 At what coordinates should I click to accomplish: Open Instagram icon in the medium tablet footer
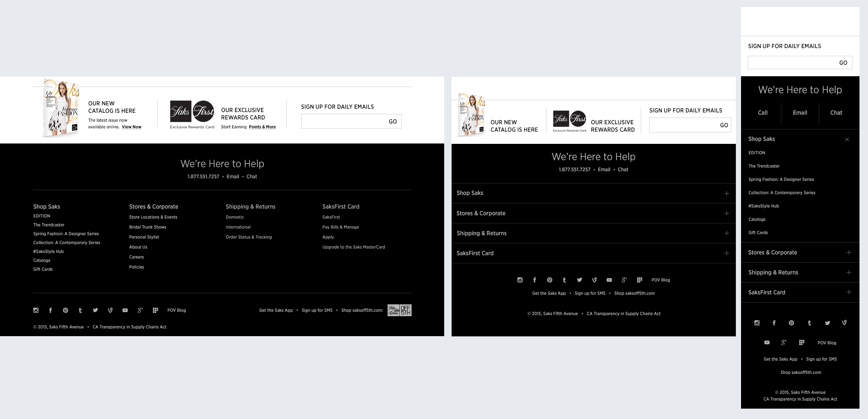tap(520, 280)
